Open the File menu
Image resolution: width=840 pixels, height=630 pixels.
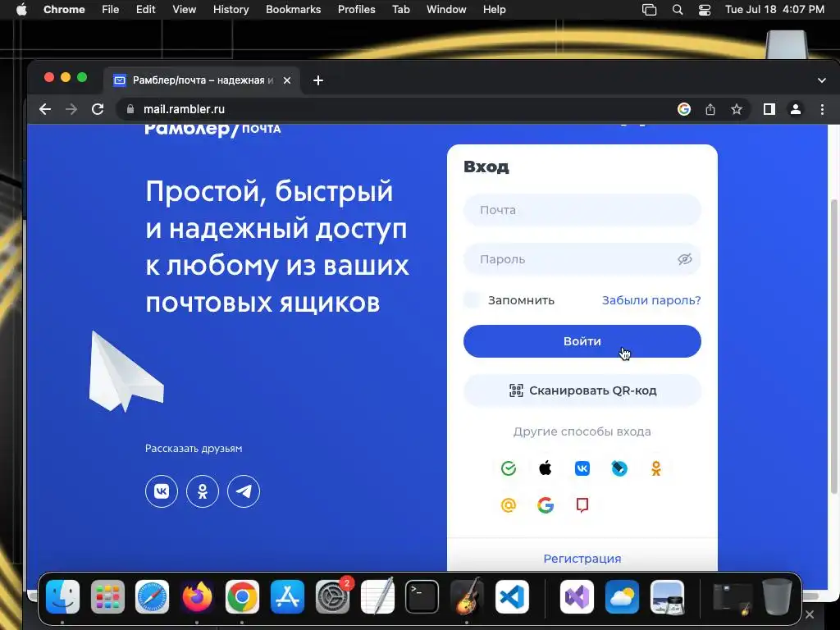click(111, 10)
